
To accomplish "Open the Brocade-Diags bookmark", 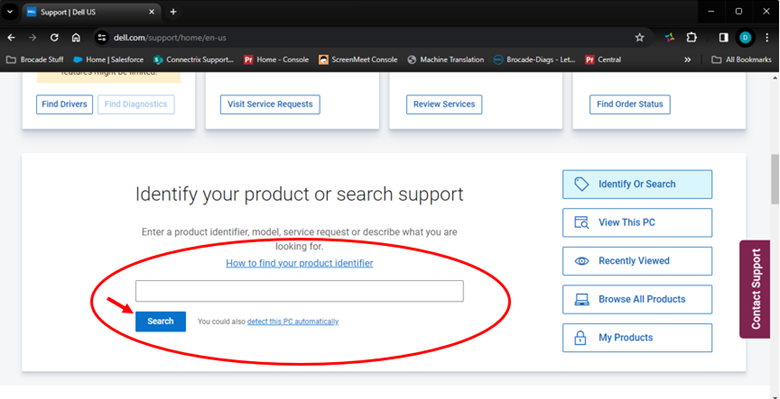I will pyautogui.click(x=534, y=60).
